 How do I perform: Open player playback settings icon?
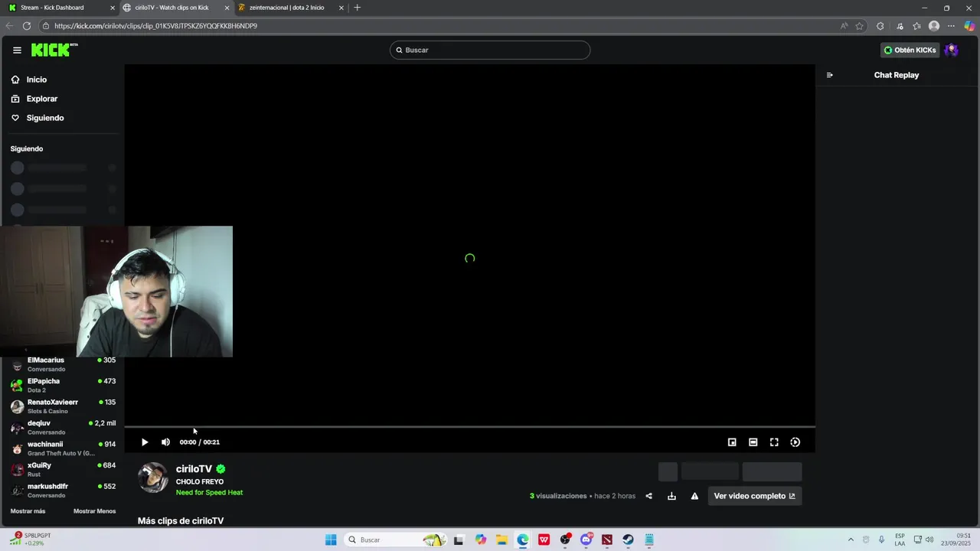tap(795, 442)
